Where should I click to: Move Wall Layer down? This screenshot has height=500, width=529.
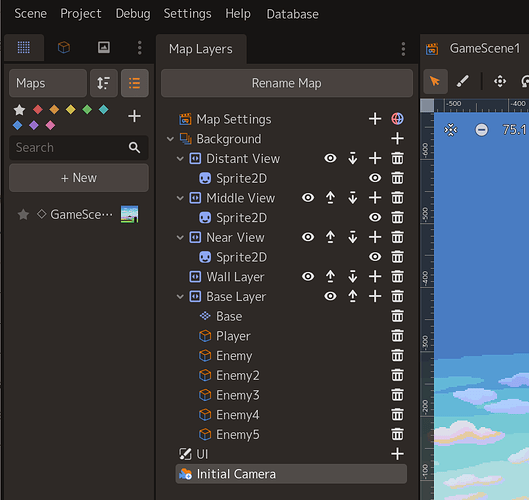pyautogui.click(x=353, y=277)
